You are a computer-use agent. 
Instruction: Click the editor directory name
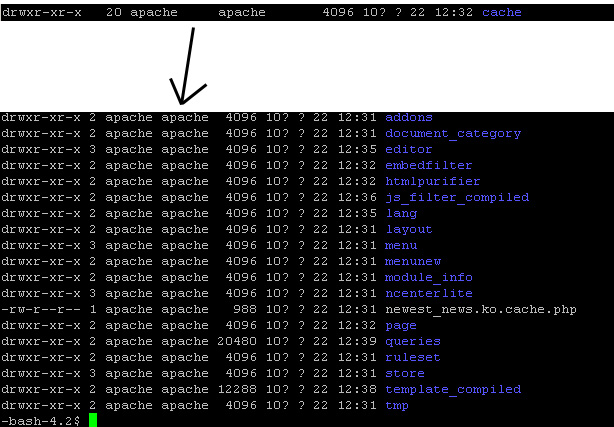point(408,150)
